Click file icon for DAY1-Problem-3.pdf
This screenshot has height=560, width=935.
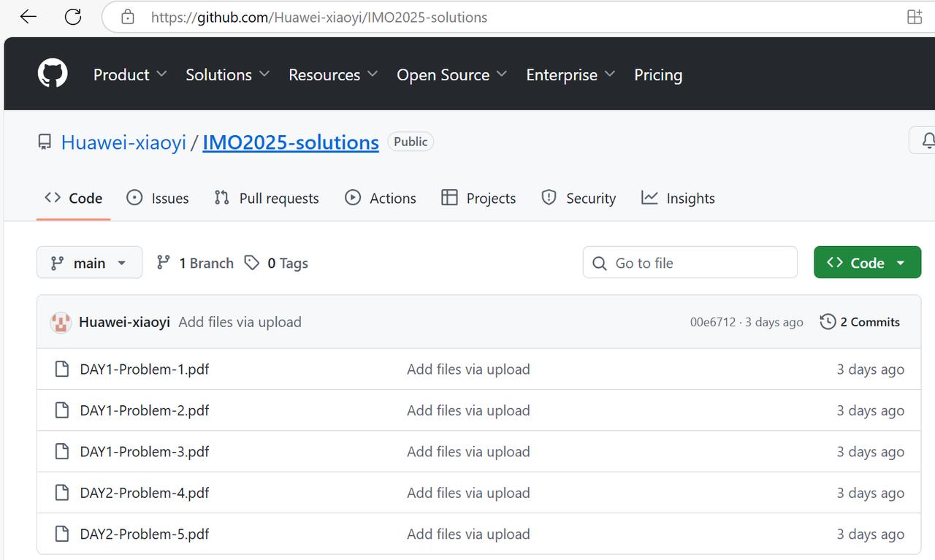coord(62,452)
